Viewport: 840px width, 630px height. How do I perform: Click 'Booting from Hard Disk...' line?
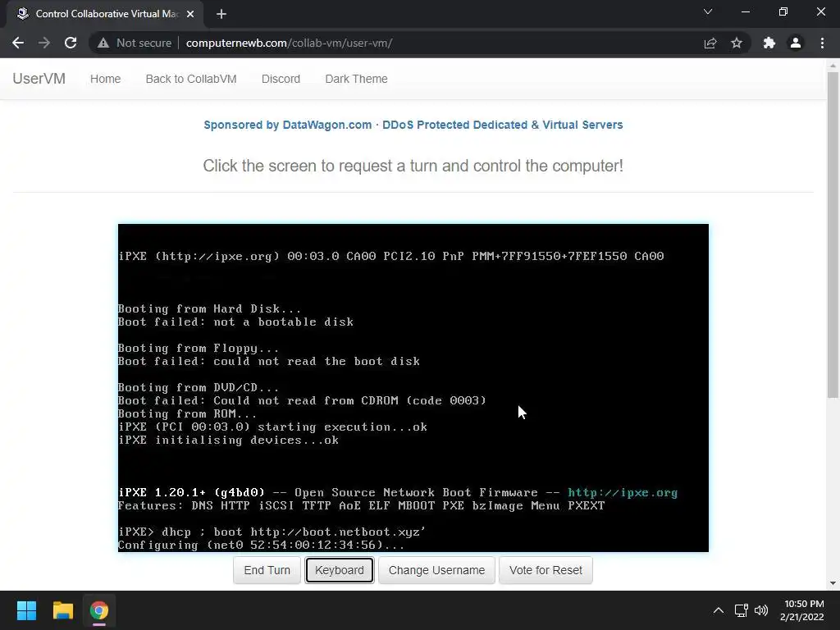[209, 308]
